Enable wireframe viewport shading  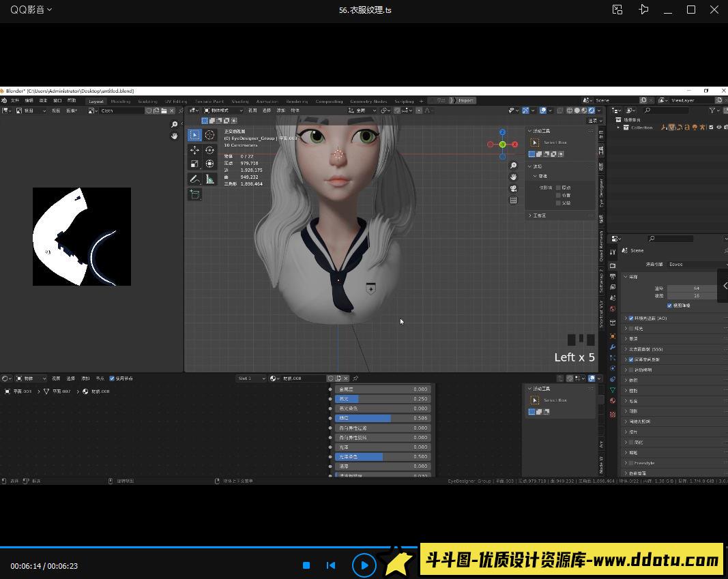tap(569, 110)
